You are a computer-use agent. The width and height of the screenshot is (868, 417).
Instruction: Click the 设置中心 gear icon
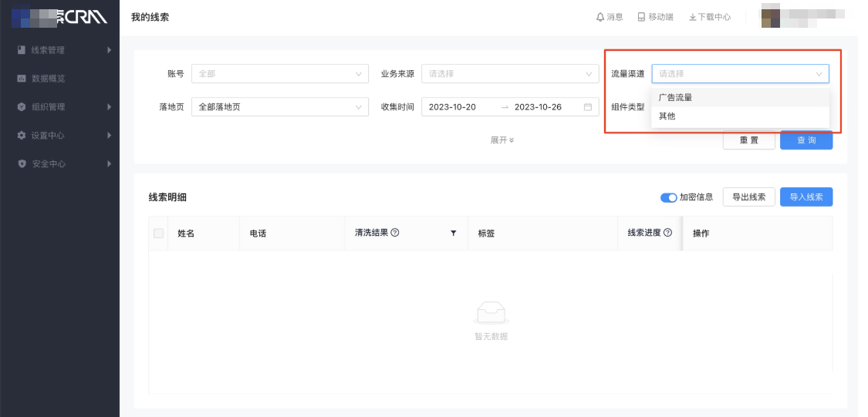(22, 136)
